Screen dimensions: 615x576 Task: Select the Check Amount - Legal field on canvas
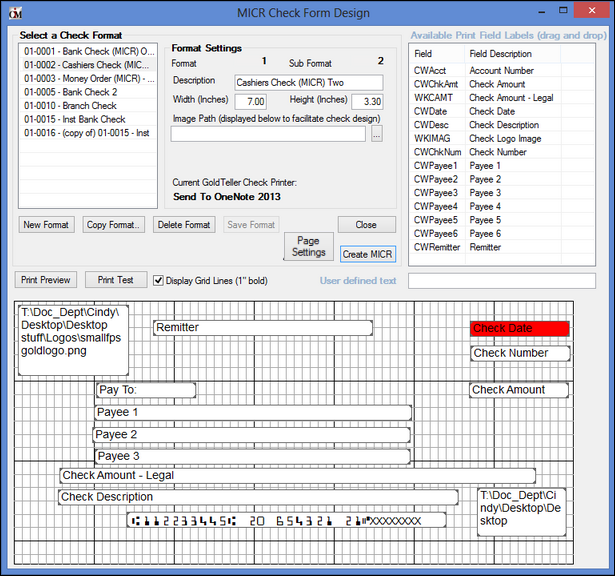(298, 476)
